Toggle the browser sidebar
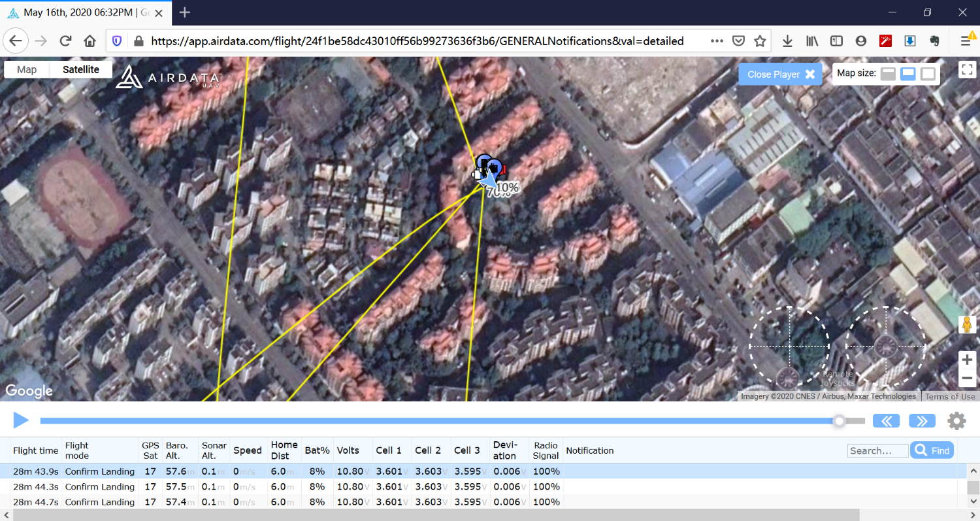 click(836, 41)
